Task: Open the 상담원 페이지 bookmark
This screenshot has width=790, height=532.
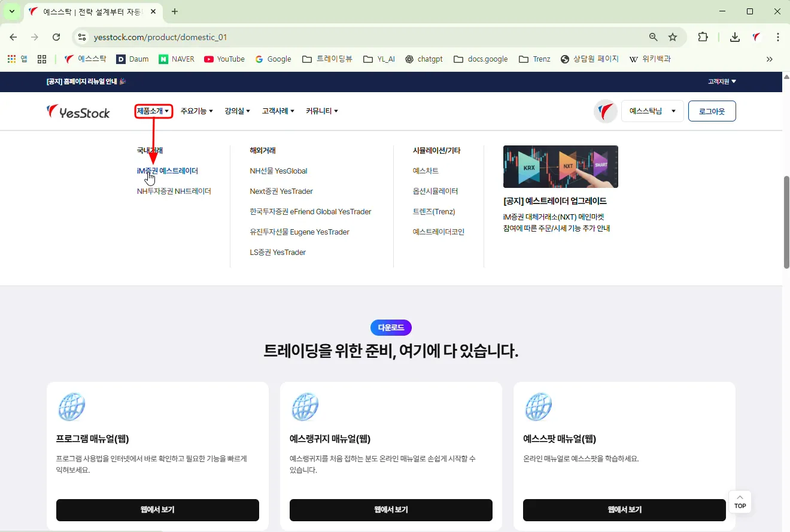Action: click(590, 59)
